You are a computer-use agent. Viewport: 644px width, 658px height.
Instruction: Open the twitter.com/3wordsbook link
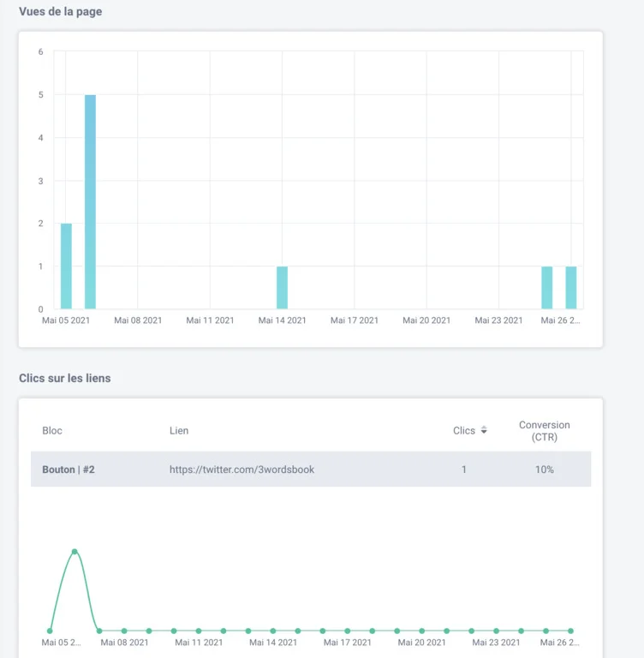(x=241, y=470)
